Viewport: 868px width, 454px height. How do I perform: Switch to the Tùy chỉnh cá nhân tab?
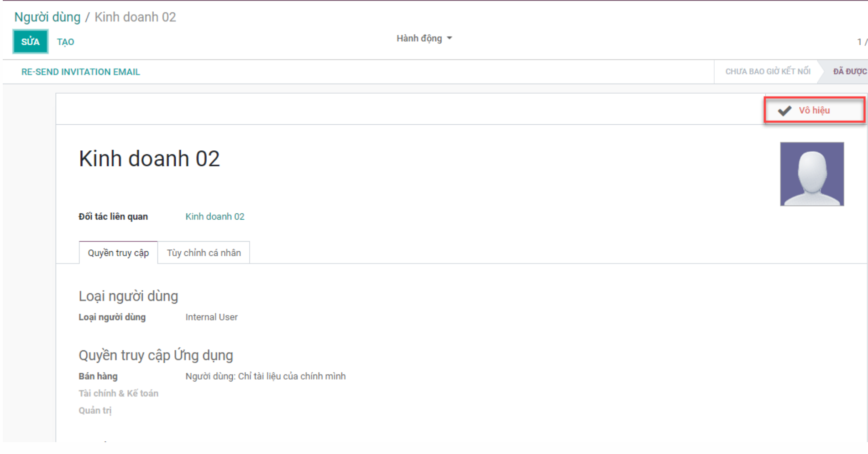click(x=204, y=253)
